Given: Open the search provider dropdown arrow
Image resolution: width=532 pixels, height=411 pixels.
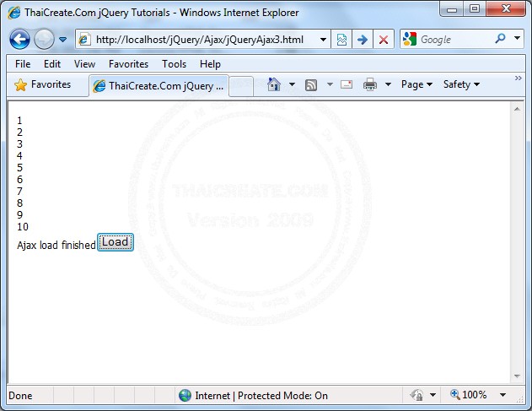Looking at the screenshot, I should pyautogui.click(x=517, y=38).
